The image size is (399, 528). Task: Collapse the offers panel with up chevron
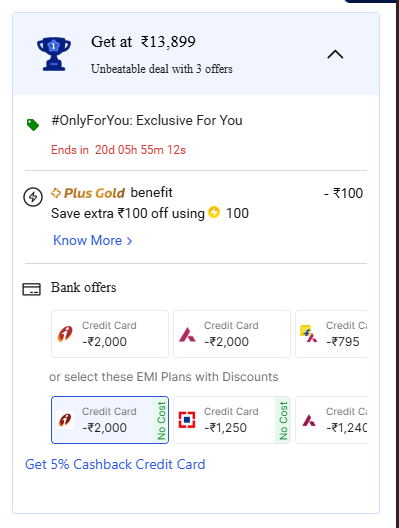[335, 54]
